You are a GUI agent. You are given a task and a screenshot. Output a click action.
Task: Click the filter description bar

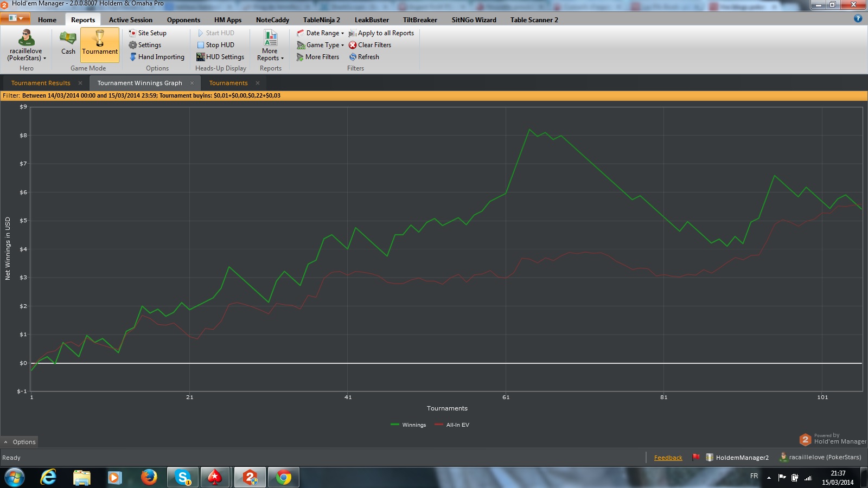click(434, 95)
